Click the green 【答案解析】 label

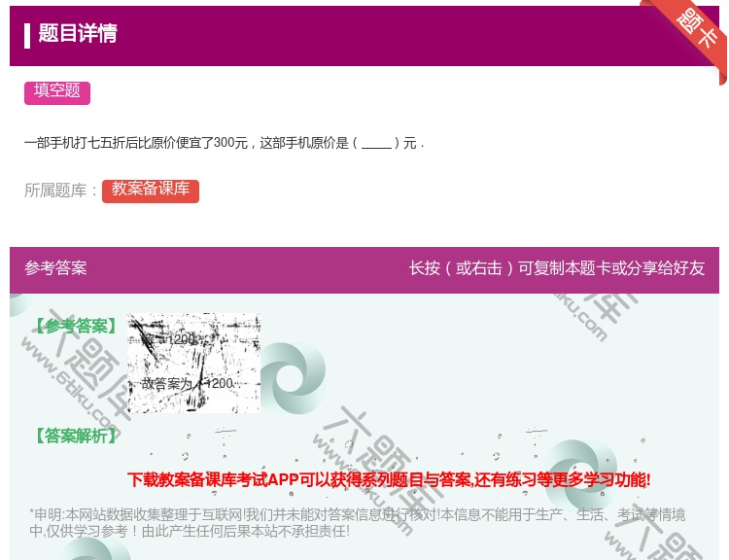[x=76, y=436]
